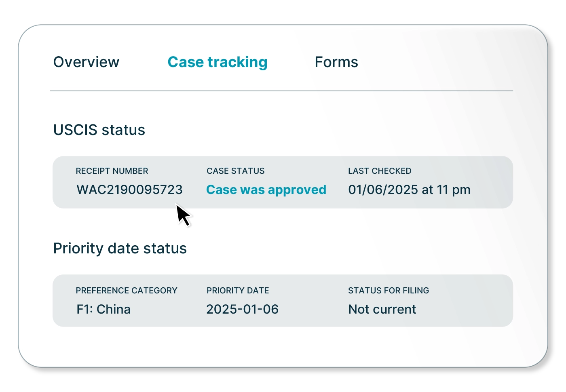Click the PRIORITY DATE label
Viewport: 566px width, 392px height.
[x=238, y=291]
